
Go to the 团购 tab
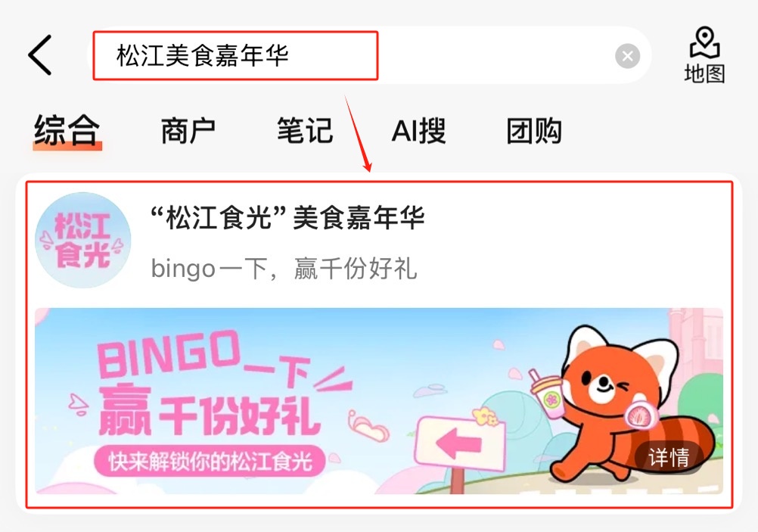click(534, 131)
